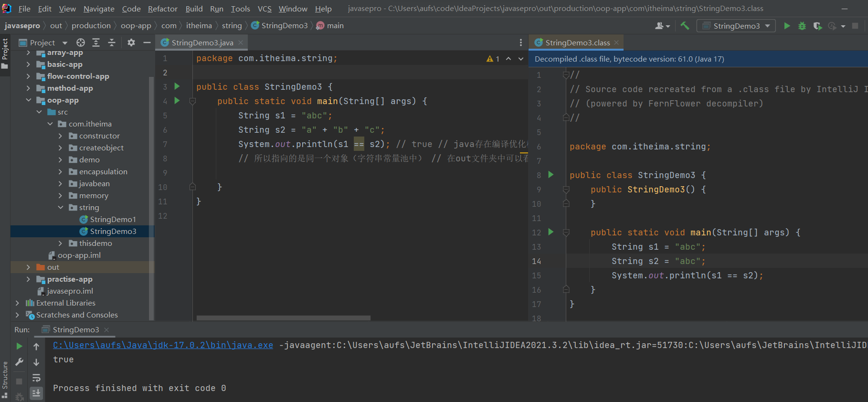Open the File menu
Viewport: 868px width, 402px height.
(x=24, y=9)
